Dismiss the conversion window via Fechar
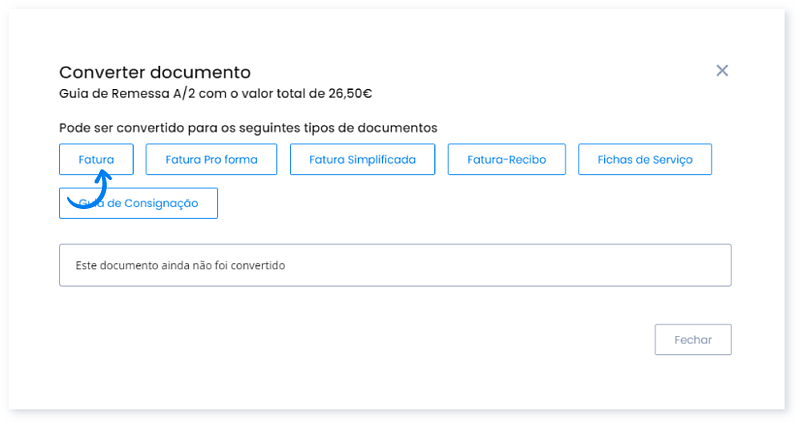The height and width of the screenshot is (424, 800). [x=693, y=340]
